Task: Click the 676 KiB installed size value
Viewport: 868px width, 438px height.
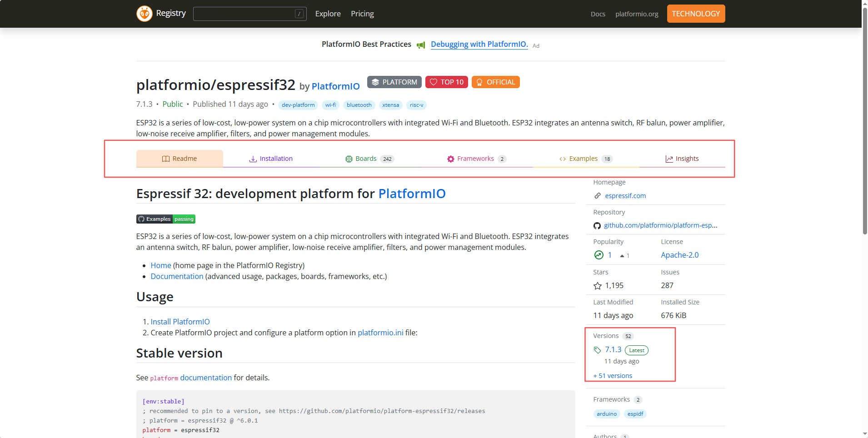Action: [673, 315]
